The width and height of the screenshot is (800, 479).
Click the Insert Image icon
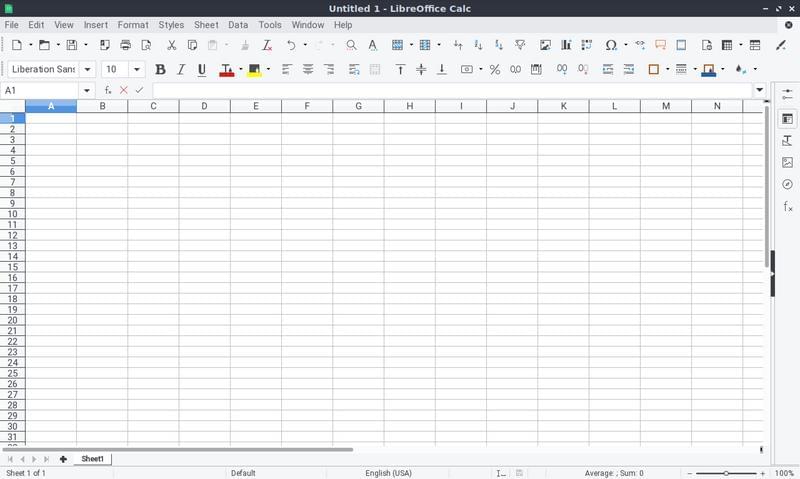545,45
